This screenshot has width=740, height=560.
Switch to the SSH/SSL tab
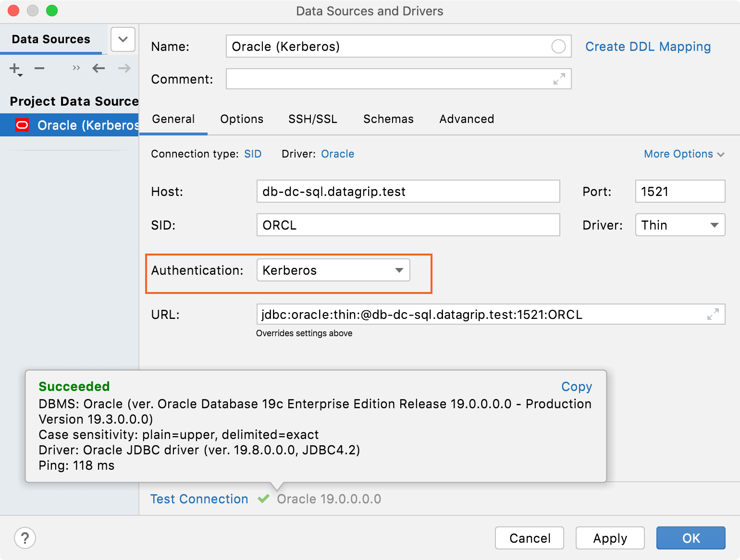(312, 119)
